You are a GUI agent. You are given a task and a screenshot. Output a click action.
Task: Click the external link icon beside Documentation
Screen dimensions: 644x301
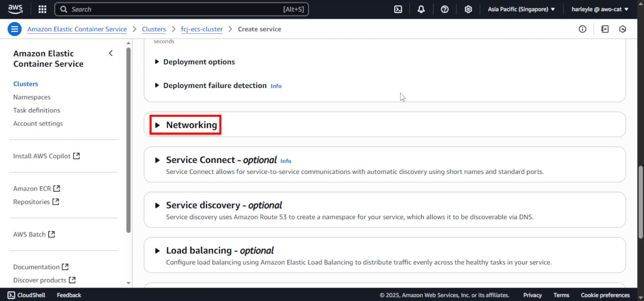point(65,266)
